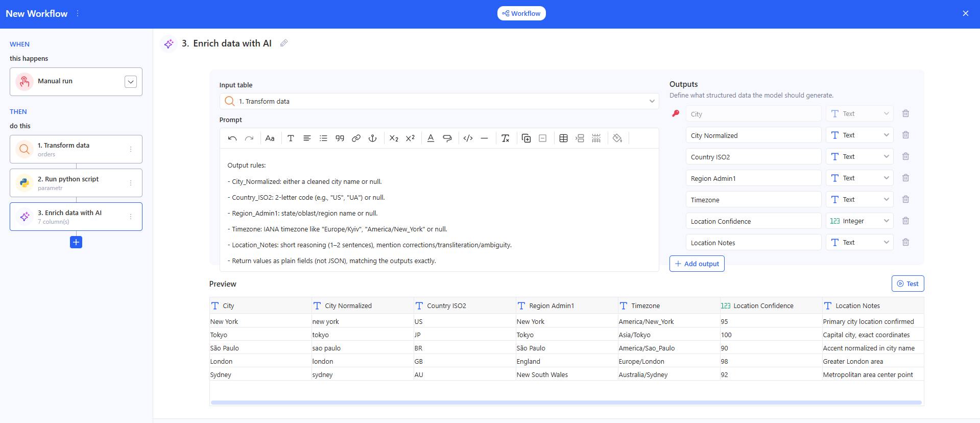Delete the Location Notes output
The height and width of the screenshot is (423, 980).
coord(905,243)
